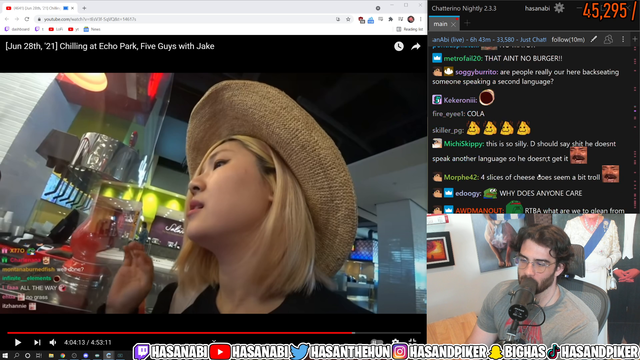
Task: Click username soggyburrito in chat
Action: click(476, 72)
